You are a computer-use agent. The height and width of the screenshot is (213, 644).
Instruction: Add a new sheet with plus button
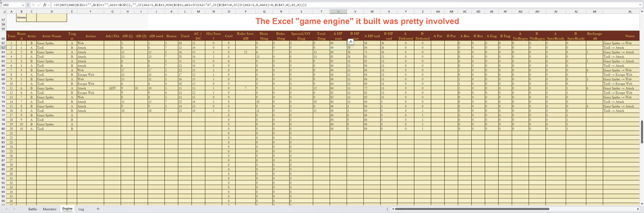pos(98,209)
